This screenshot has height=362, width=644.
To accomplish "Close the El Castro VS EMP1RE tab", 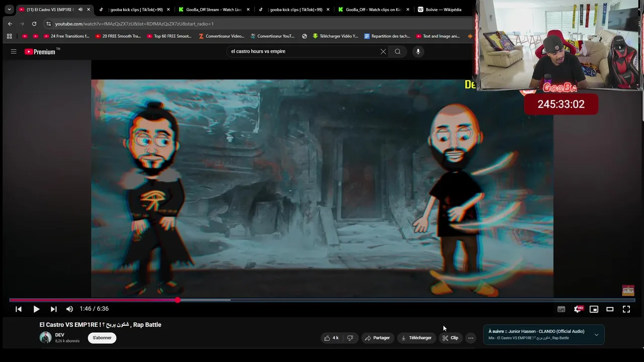I will (x=88, y=9).
